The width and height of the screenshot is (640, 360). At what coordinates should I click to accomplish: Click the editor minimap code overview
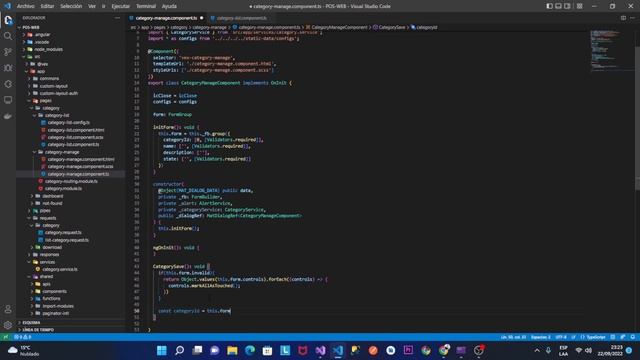tap(611, 51)
